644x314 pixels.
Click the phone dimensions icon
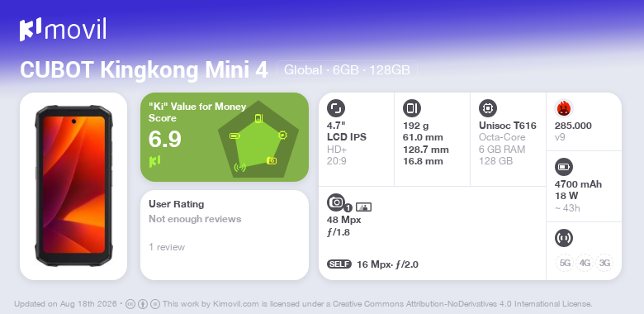tap(412, 108)
